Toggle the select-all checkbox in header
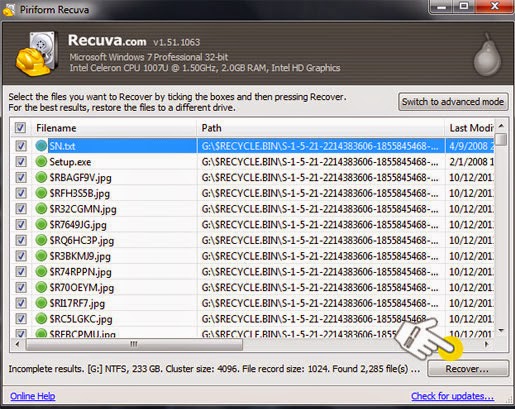Viewport: 515px width, 409px height. pyautogui.click(x=20, y=128)
